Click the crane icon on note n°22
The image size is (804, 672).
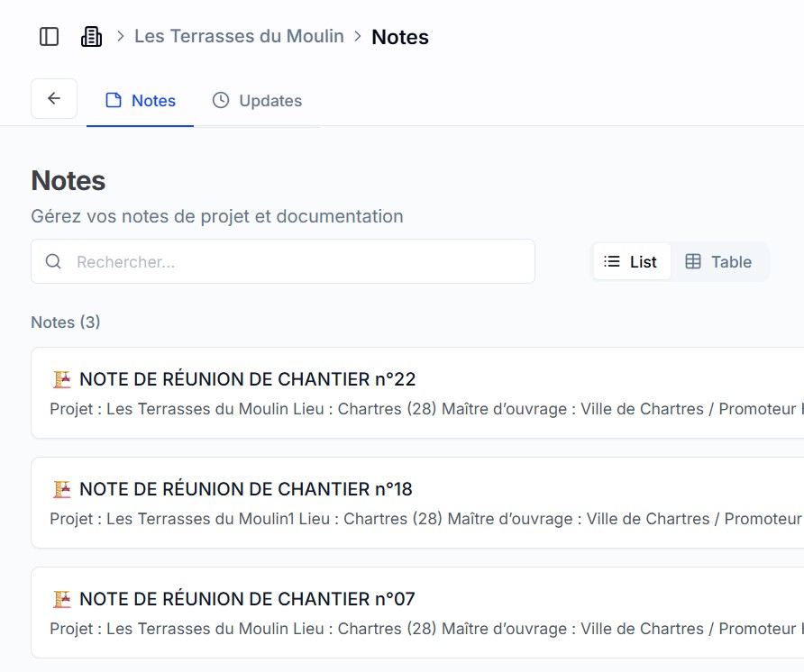pos(61,379)
